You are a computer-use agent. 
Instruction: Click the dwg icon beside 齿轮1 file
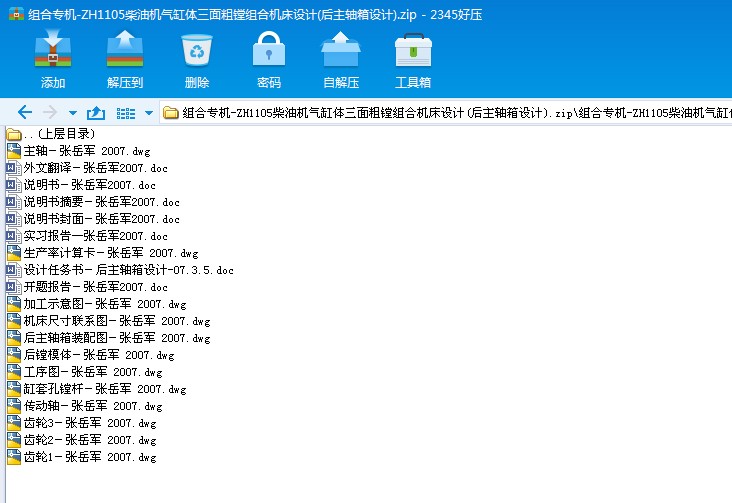14,457
